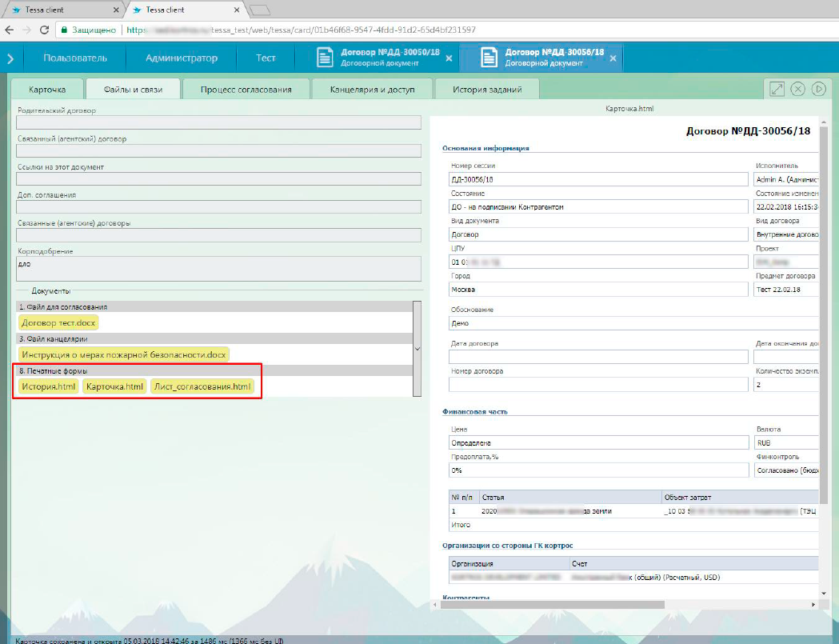Close the Договор №ДД-30056/18 tab

pyautogui.click(x=613, y=58)
